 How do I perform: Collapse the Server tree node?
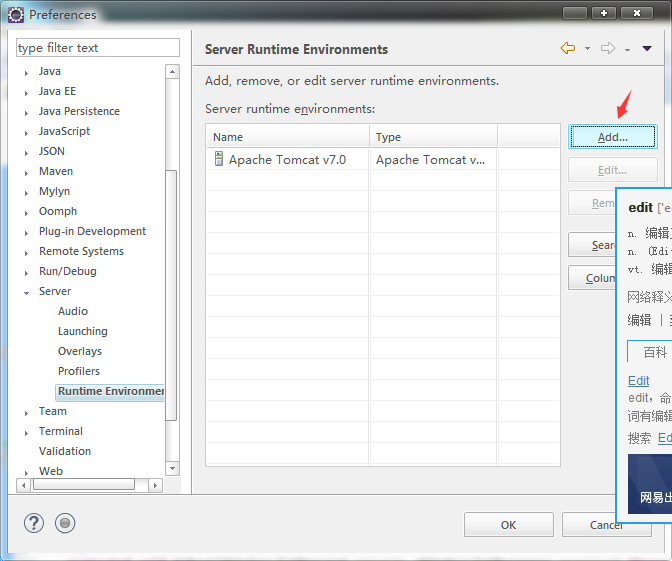(26, 293)
